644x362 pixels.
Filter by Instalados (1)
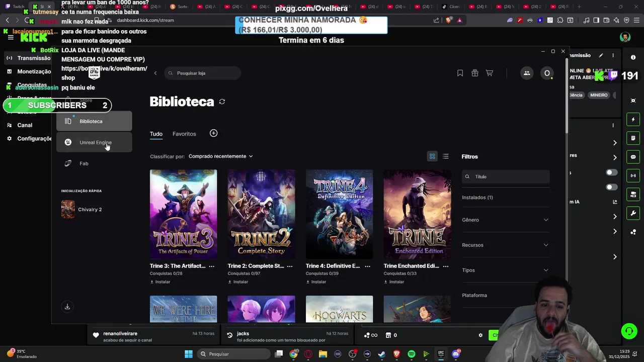[x=477, y=198]
